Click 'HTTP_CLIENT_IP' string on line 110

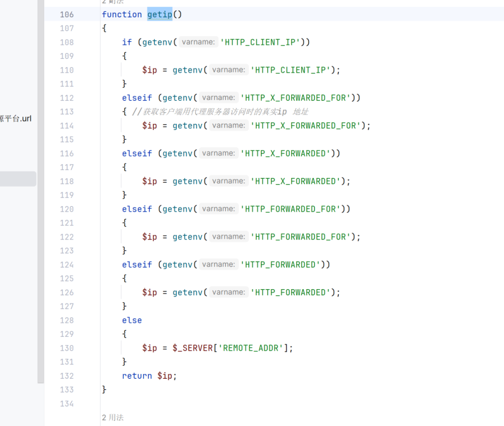291,70
